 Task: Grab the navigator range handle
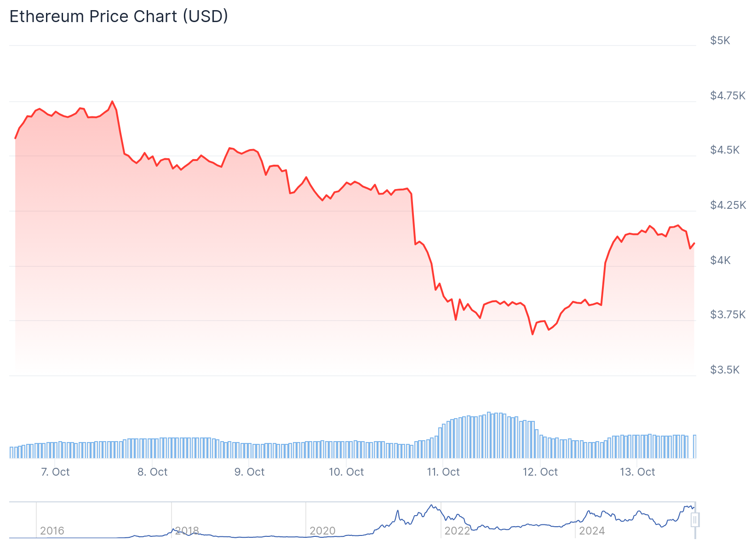(695, 520)
